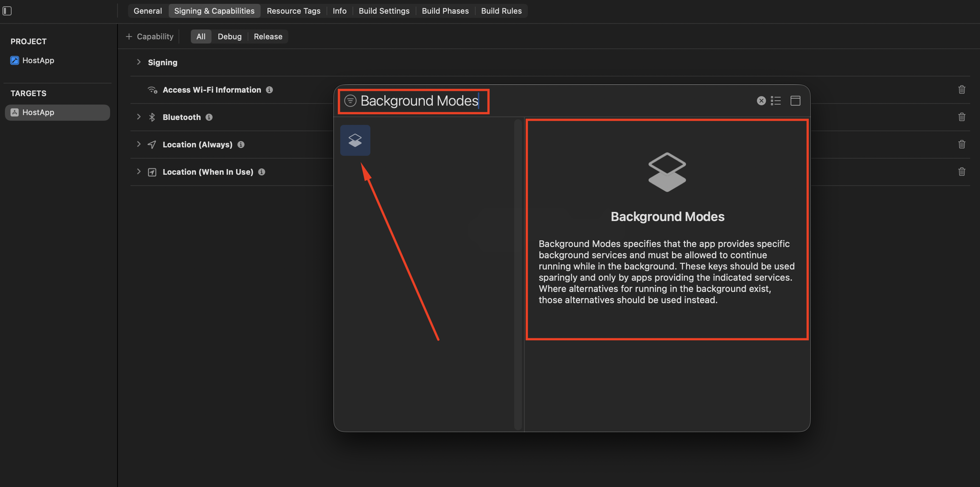
Task: Click the Location (Always) arrow icon
Action: coord(152,145)
